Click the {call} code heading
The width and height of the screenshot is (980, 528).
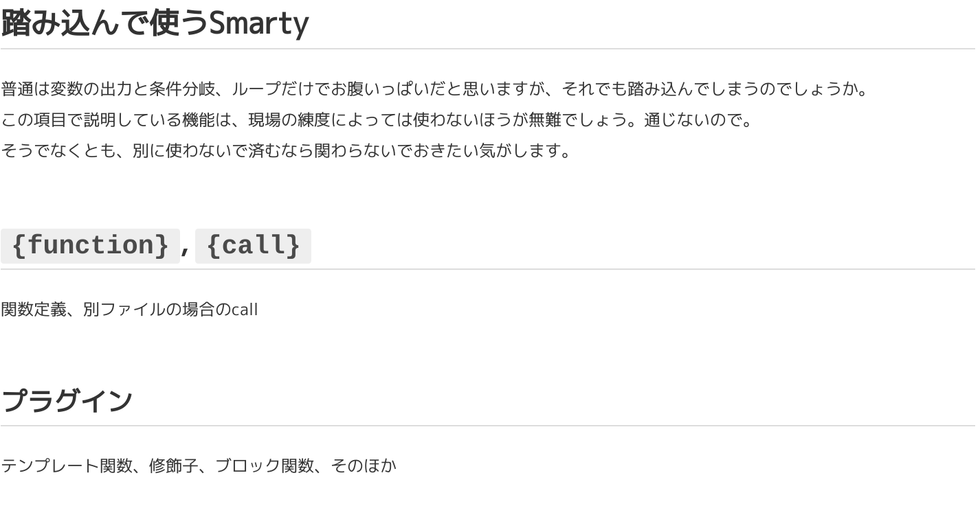[253, 246]
